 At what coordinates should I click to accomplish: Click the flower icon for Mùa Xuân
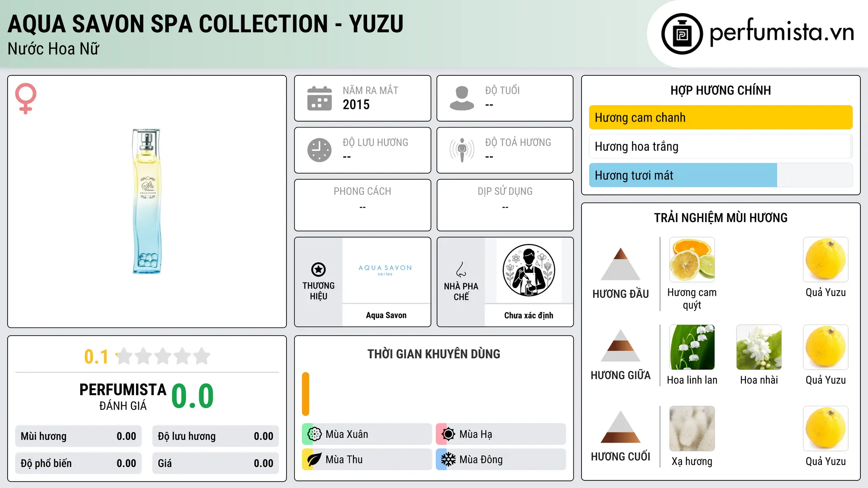pos(314,434)
